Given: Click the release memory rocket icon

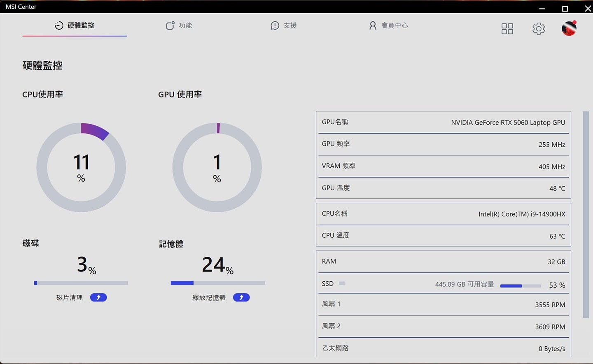Looking at the screenshot, I should [241, 297].
